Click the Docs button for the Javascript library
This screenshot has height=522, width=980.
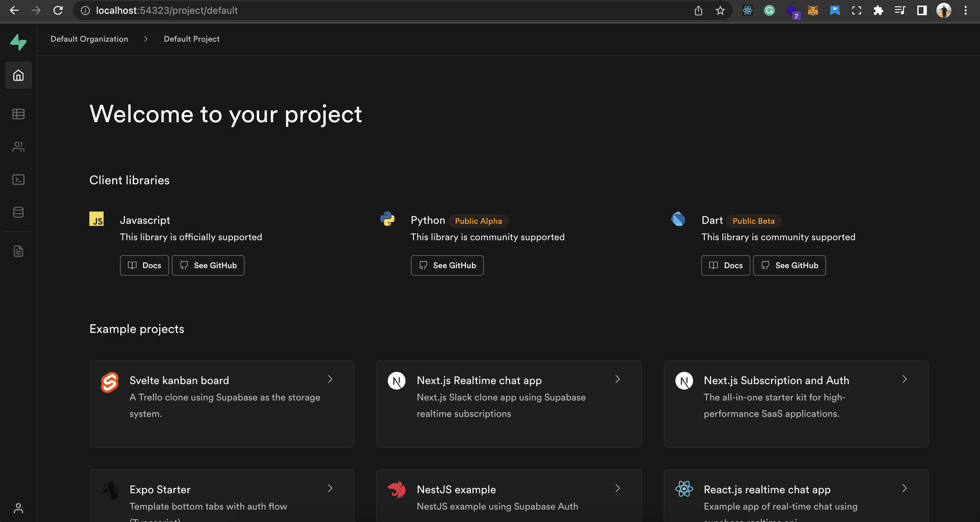(x=144, y=265)
